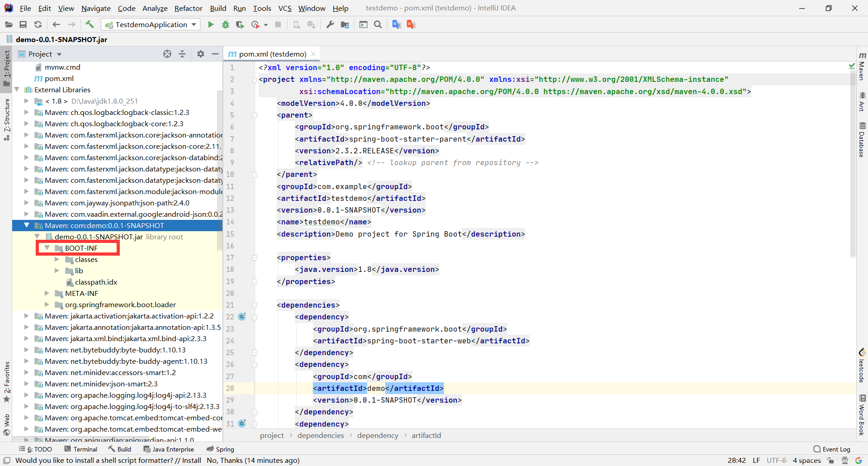This screenshot has height=466, width=868.
Task: Click the UTF-8 encoding selector
Action: pyautogui.click(x=776, y=461)
